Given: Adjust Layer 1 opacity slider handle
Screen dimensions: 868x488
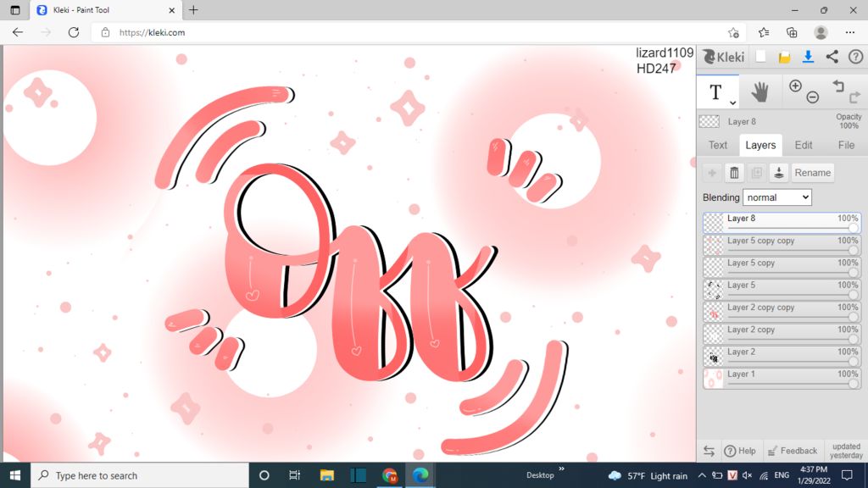Looking at the screenshot, I should (853, 384).
